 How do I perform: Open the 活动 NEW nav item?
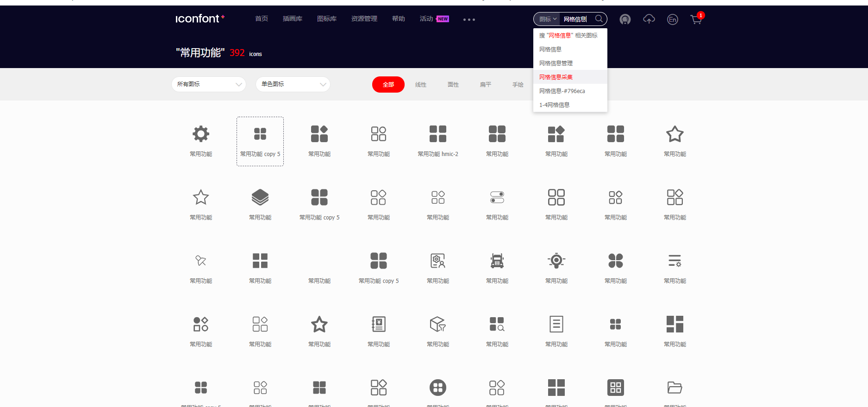coord(434,19)
